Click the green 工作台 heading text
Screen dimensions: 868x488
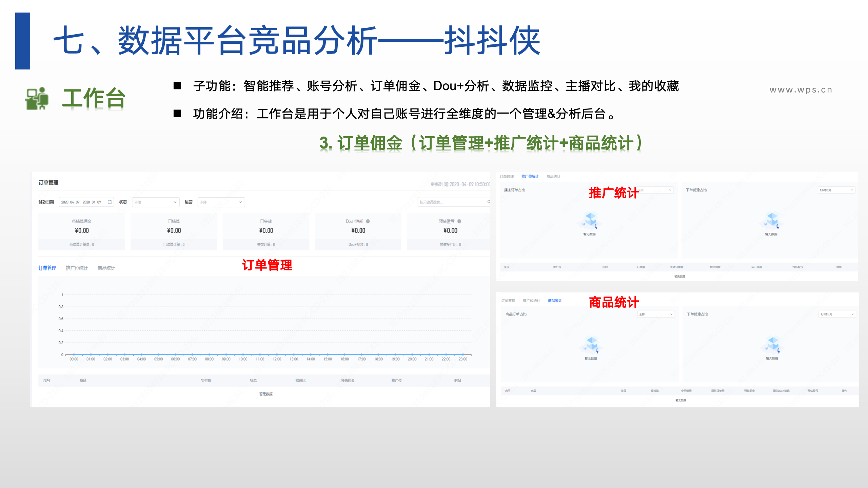pyautogui.click(x=94, y=98)
